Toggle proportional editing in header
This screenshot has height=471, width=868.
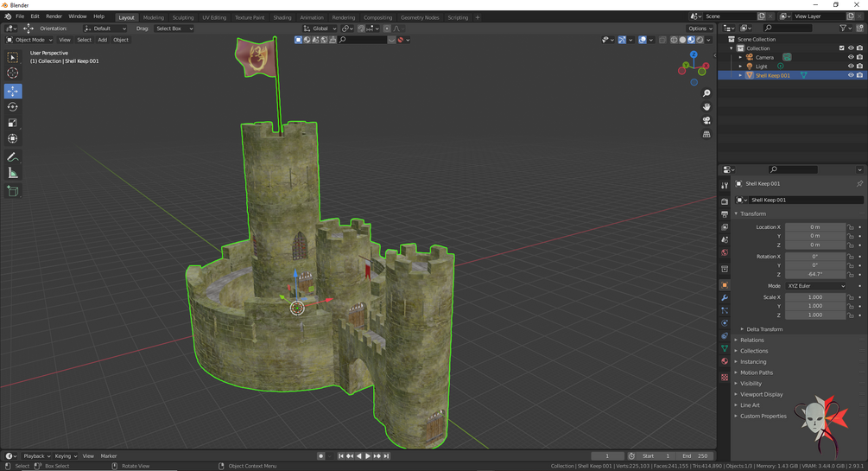386,29
